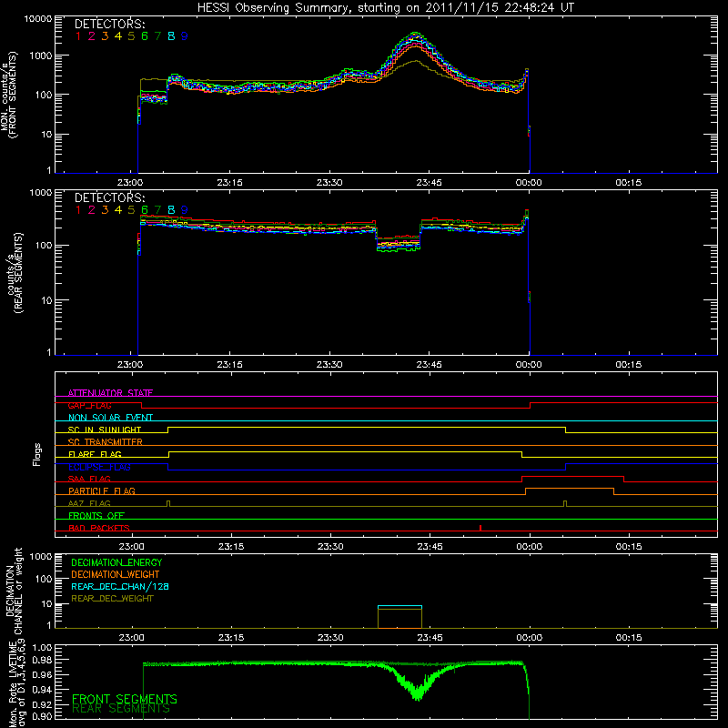Click 23:45 tick label under front segments plot
The image size is (728, 728).
[x=429, y=183]
